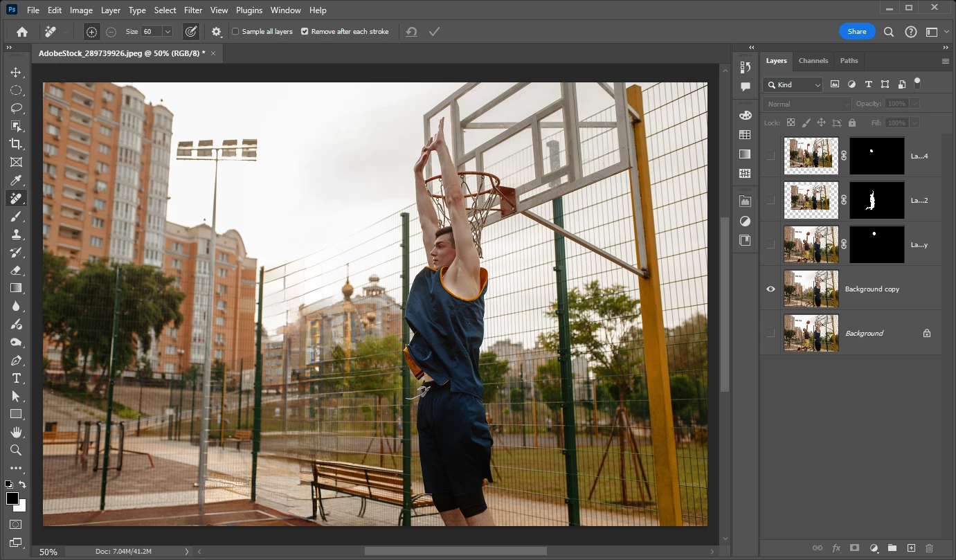Open the Select menu
Viewport: 956px width, 560px height.
pyautogui.click(x=165, y=10)
